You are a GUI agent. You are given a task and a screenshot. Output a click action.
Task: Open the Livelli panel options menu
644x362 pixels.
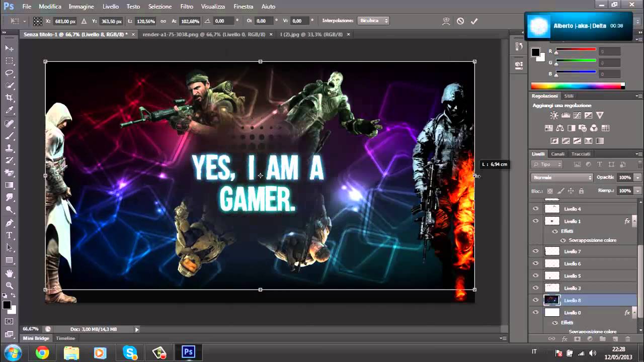pyautogui.click(x=639, y=154)
